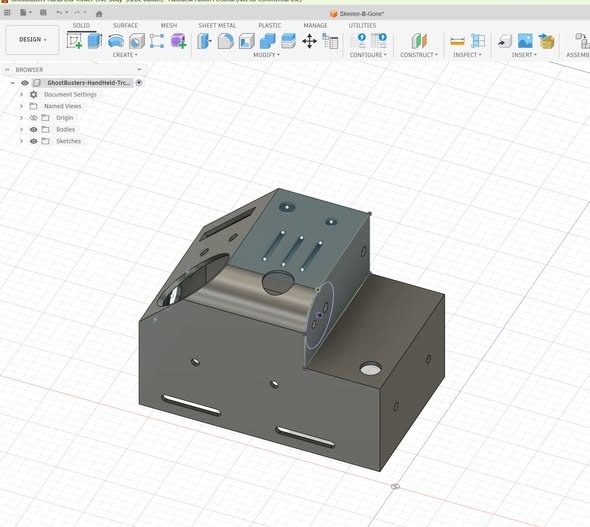
Task: Select the Hole tool
Action: pyautogui.click(x=137, y=41)
